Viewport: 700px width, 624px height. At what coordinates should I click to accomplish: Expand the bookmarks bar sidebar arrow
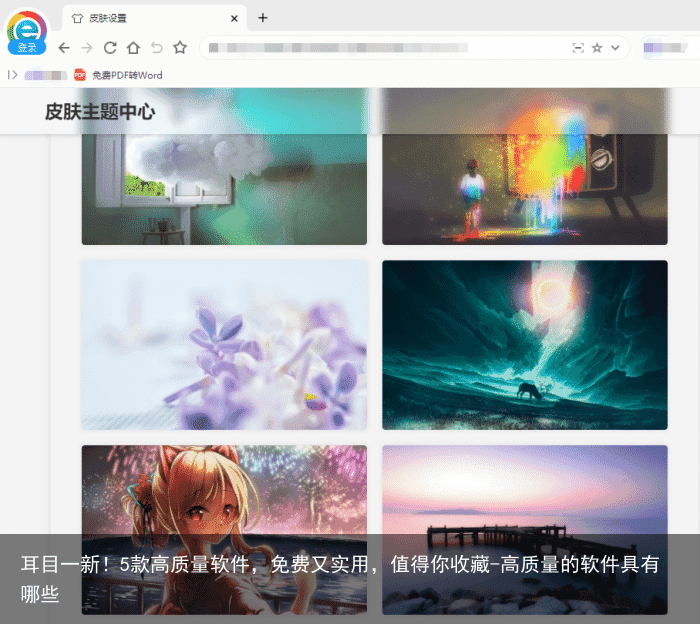click(x=12, y=75)
